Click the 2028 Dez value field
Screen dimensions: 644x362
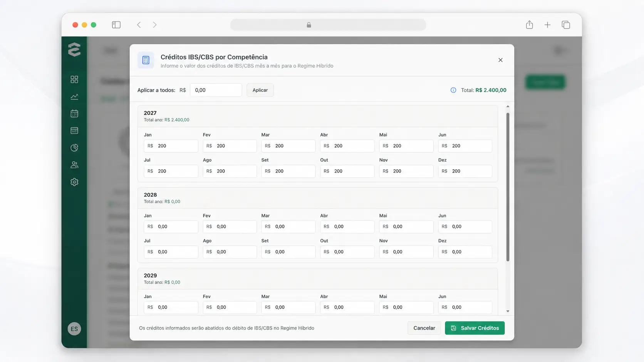[x=465, y=252]
